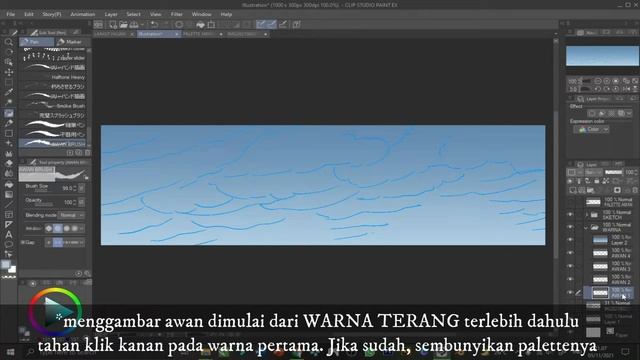Click the Save icon in command bar

point(133,25)
